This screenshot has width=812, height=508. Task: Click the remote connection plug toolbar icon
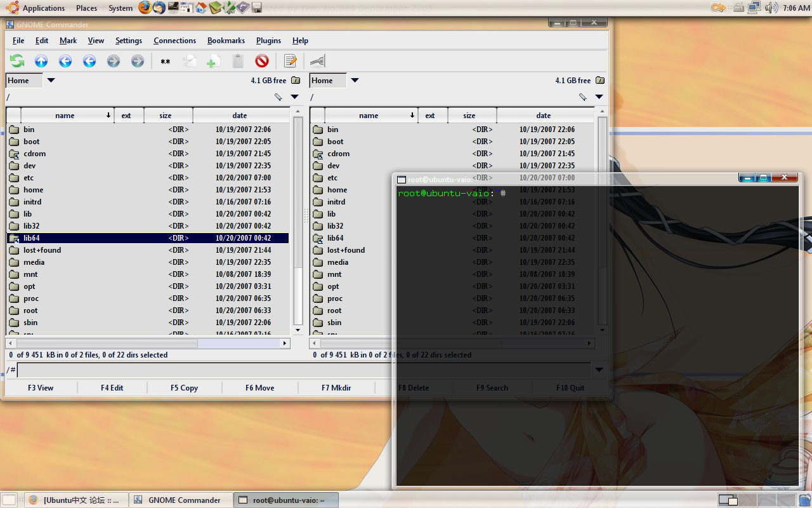tap(318, 61)
